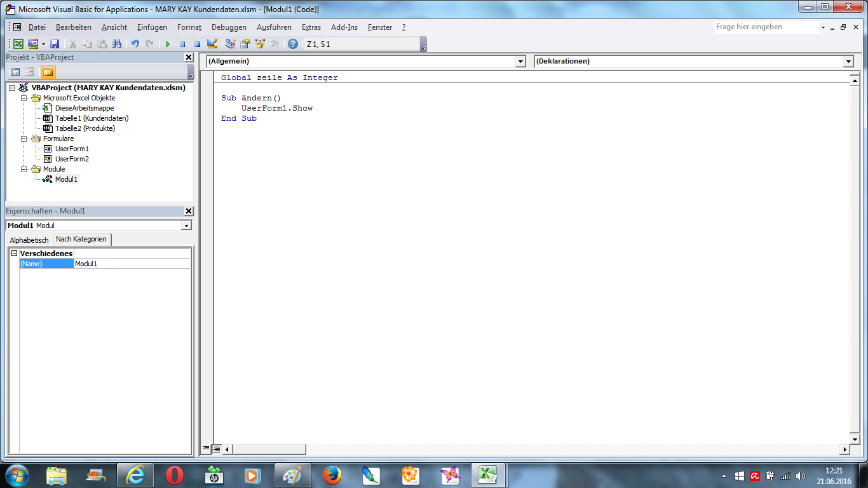Click the Paste clipboard icon
The height and width of the screenshot is (488, 868).
pos(102,44)
